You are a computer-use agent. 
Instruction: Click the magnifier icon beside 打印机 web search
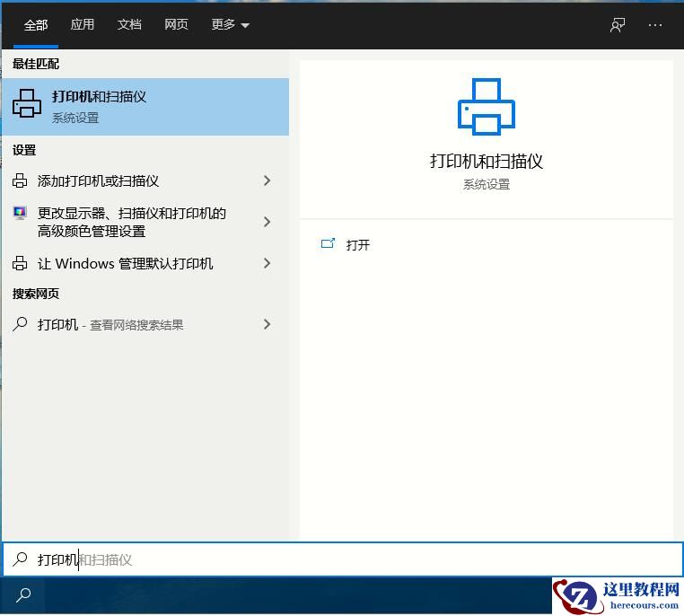click(x=20, y=324)
